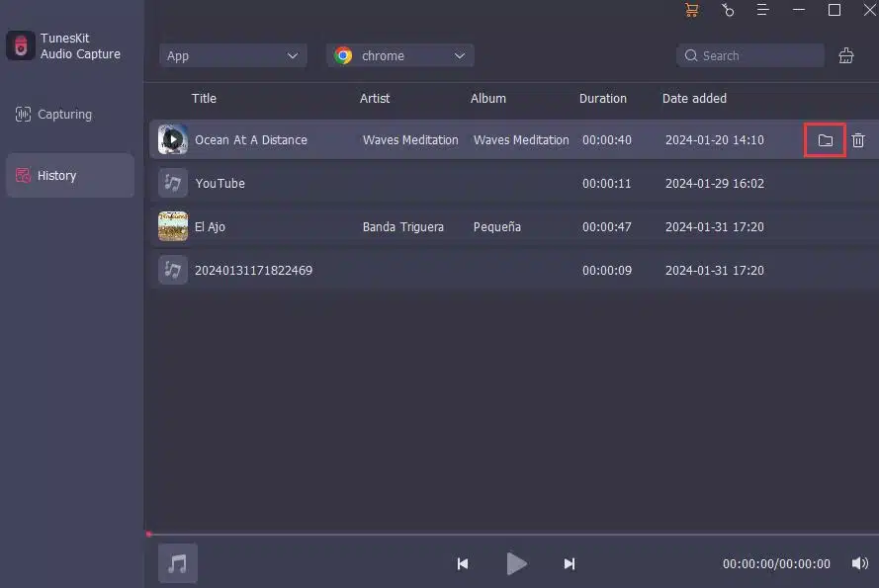Select the History sidebar tab
The width and height of the screenshot is (879, 588).
tap(70, 176)
